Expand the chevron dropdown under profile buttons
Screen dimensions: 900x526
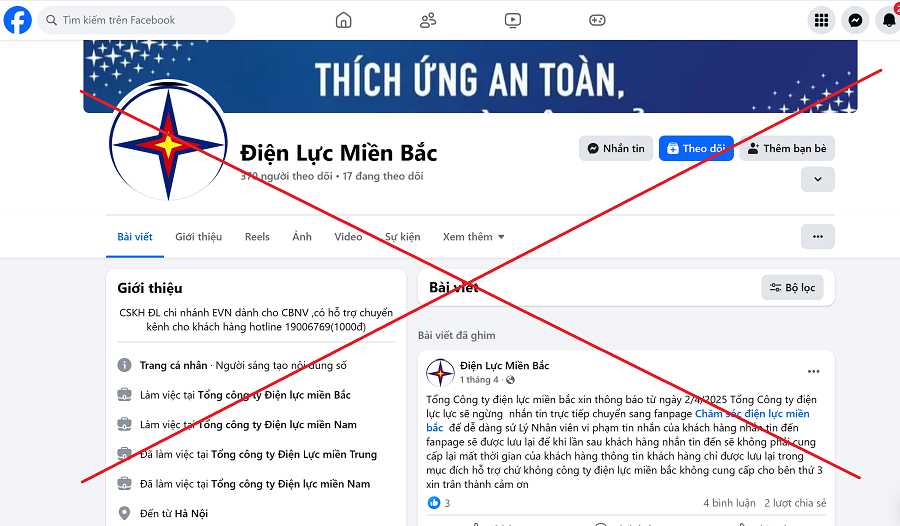818,179
